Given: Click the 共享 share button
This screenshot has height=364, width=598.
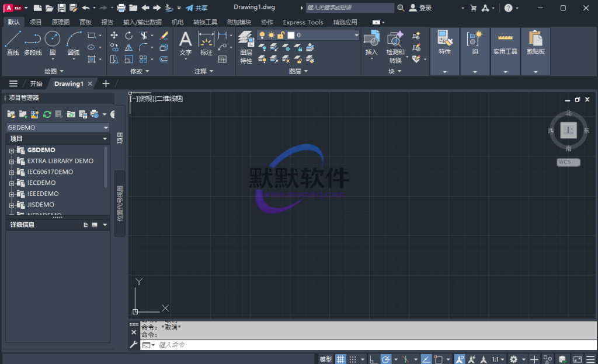Looking at the screenshot, I should [x=196, y=8].
